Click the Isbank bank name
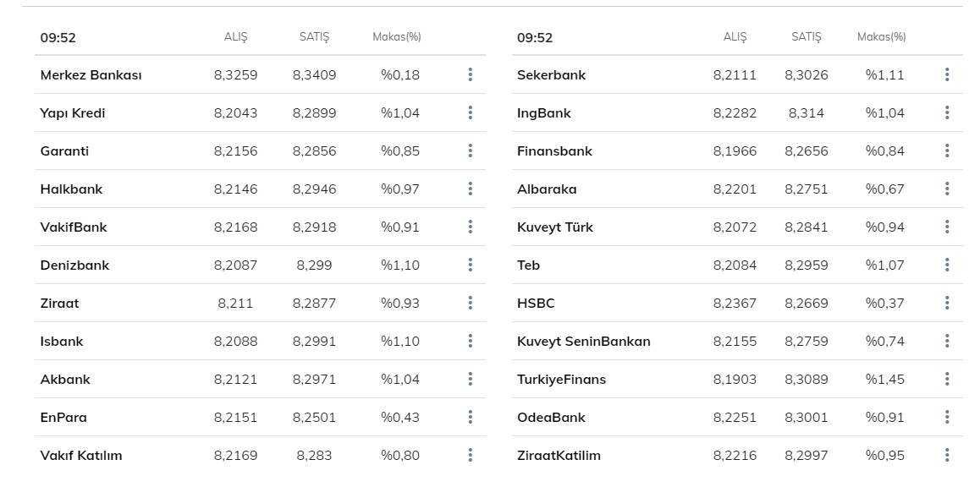This screenshot has width=980, height=498. tap(62, 341)
